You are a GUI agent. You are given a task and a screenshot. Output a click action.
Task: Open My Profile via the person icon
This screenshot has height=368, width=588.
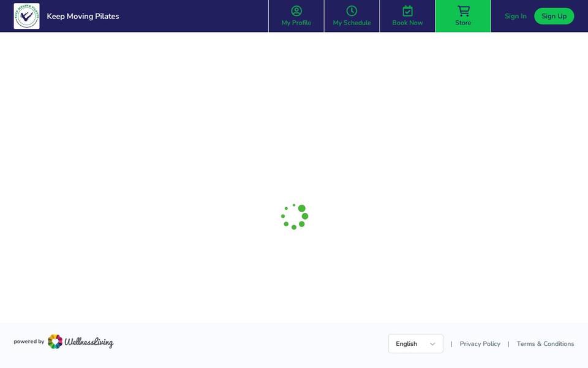(296, 11)
